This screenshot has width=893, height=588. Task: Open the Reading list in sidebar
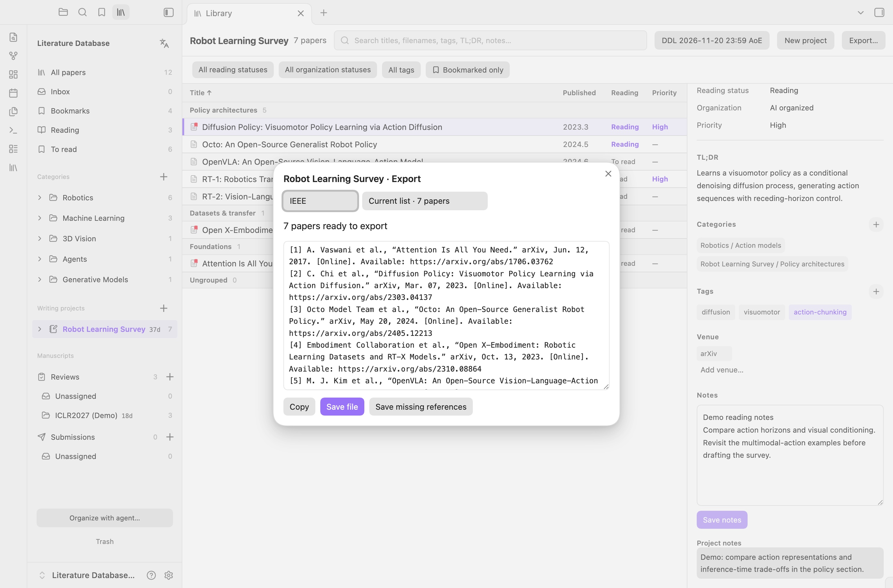(x=105, y=130)
